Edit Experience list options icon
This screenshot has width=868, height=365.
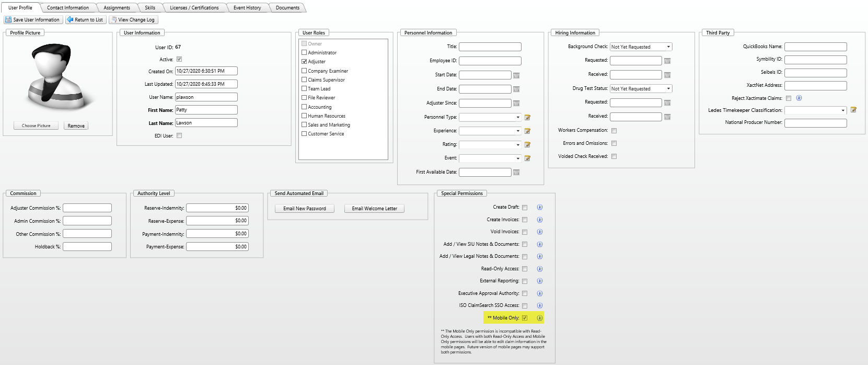click(x=527, y=131)
